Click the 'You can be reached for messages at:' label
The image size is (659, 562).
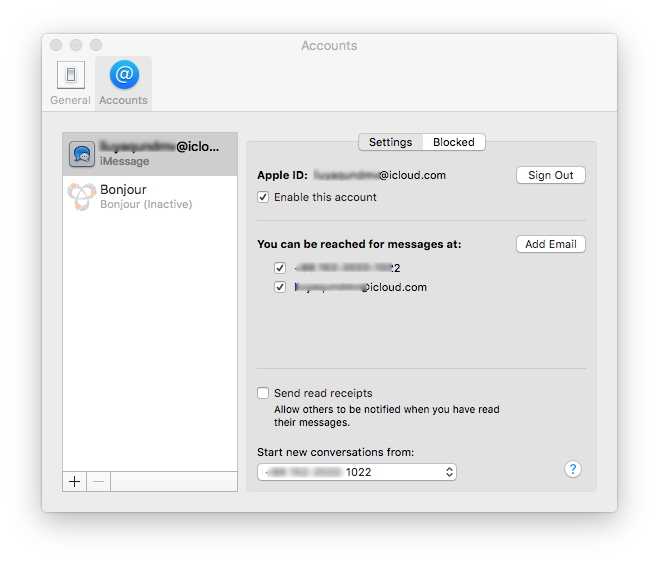coord(359,244)
